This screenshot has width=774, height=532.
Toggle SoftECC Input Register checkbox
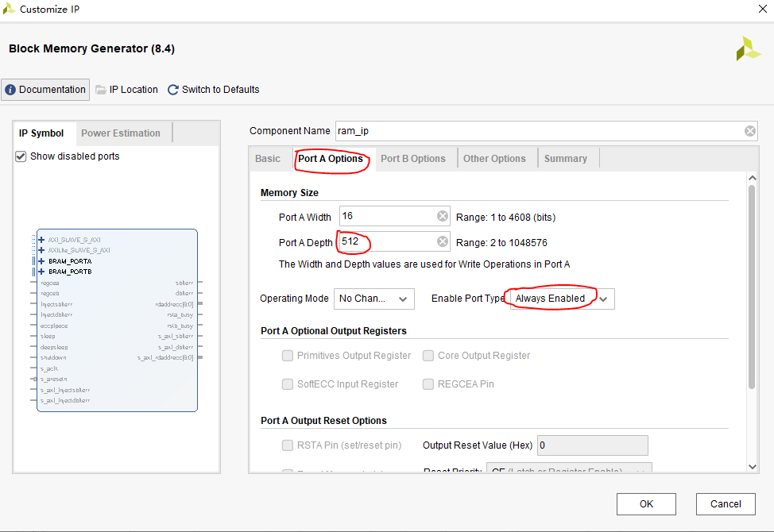coord(288,384)
